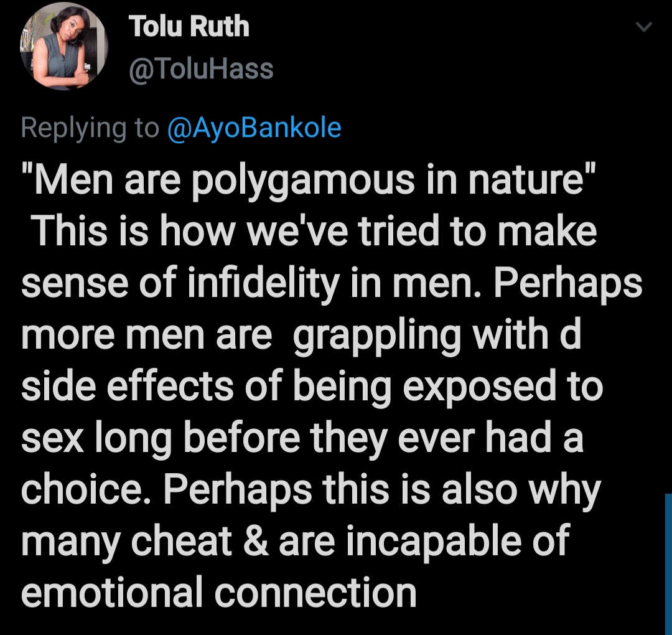Click the line starting 'side effects of being'

[x=312, y=387]
